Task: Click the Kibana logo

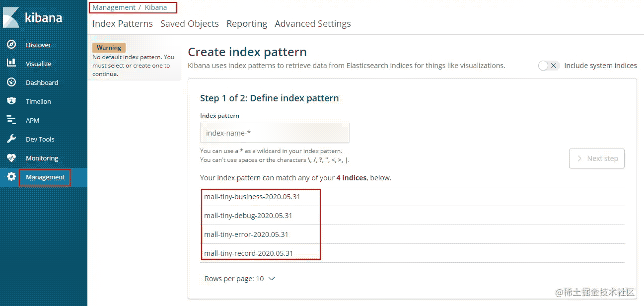Action: [x=33, y=17]
